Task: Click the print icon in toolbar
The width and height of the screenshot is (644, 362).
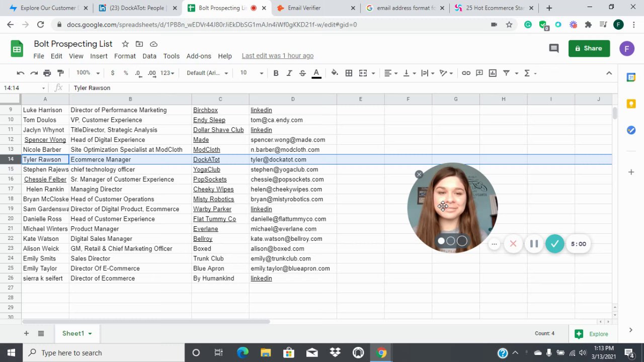Action: pyautogui.click(x=47, y=73)
